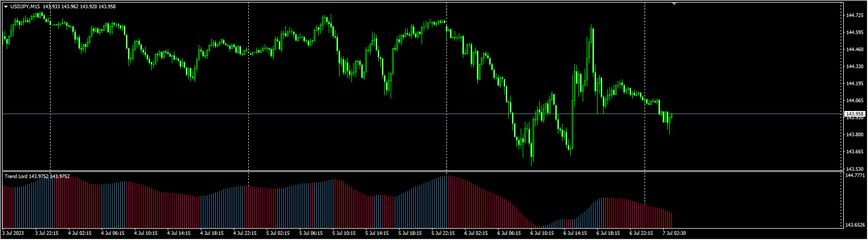Click the indicator scale value 143.6526
The image size is (868, 240).
[x=856, y=225]
